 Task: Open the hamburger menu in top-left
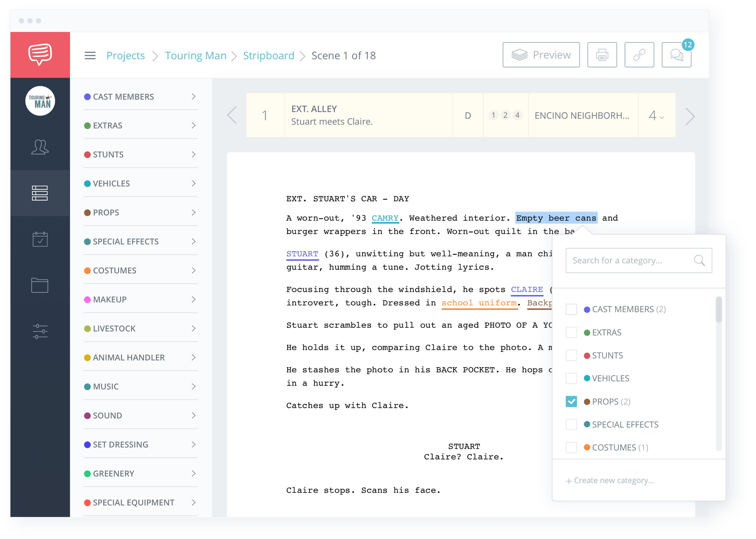(90, 55)
